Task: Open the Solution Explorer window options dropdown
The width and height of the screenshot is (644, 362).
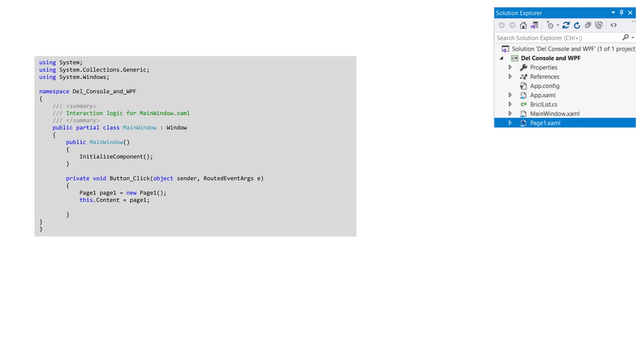Action: [x=613, y=13]
